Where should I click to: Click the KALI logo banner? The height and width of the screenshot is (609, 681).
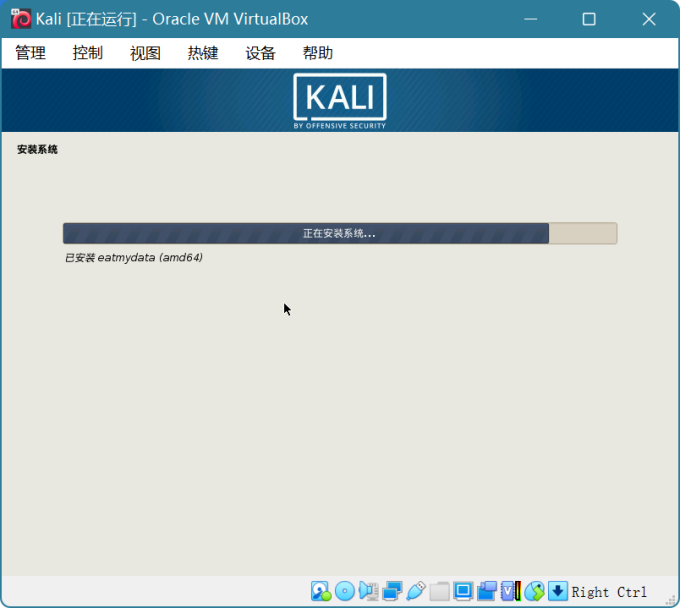(x=340, y=101)
